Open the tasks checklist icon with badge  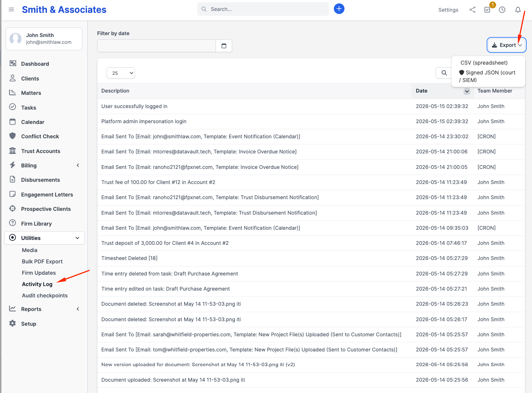click(487, 10)
